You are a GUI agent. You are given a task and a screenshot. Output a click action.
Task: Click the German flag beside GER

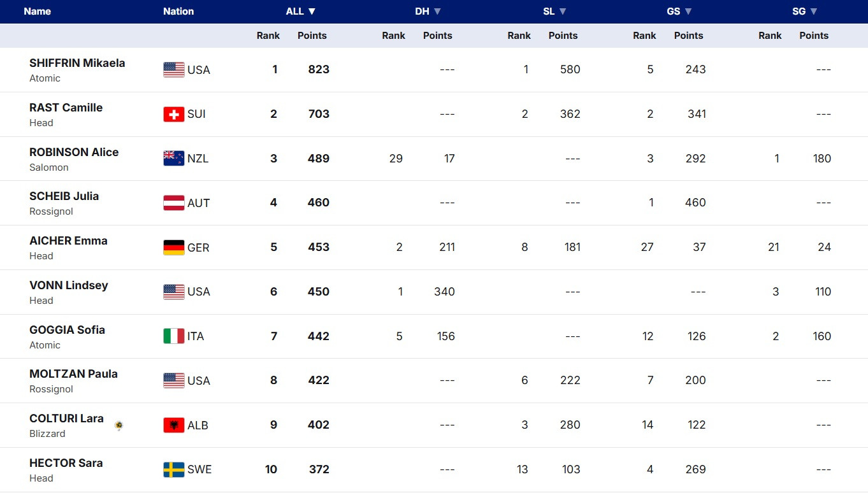(173, 248)
